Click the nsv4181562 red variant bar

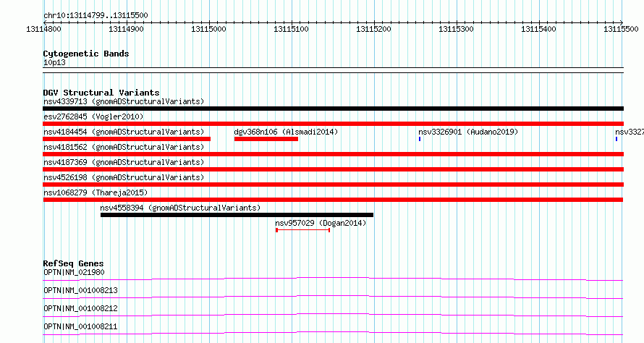click(333, 154)
